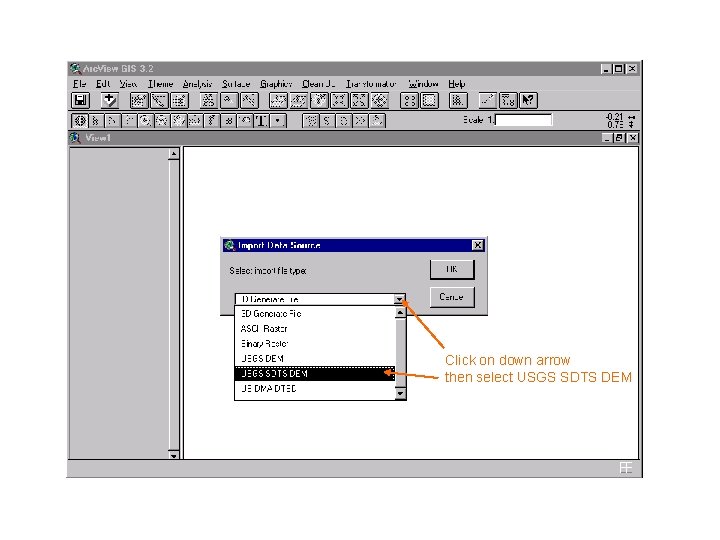Click the Select Features Using Graphic button
The height and width of the screenshot is (540, 720).
tap(409, 100)
